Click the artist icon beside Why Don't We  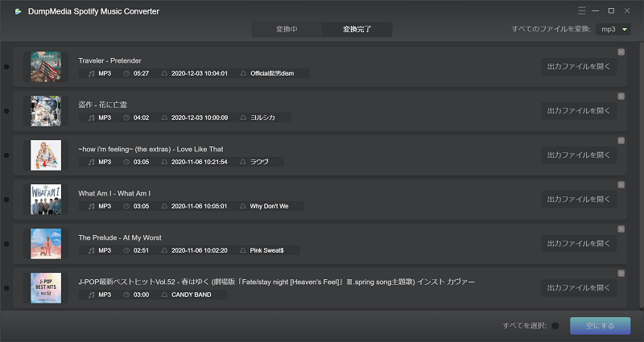[243, 206]
